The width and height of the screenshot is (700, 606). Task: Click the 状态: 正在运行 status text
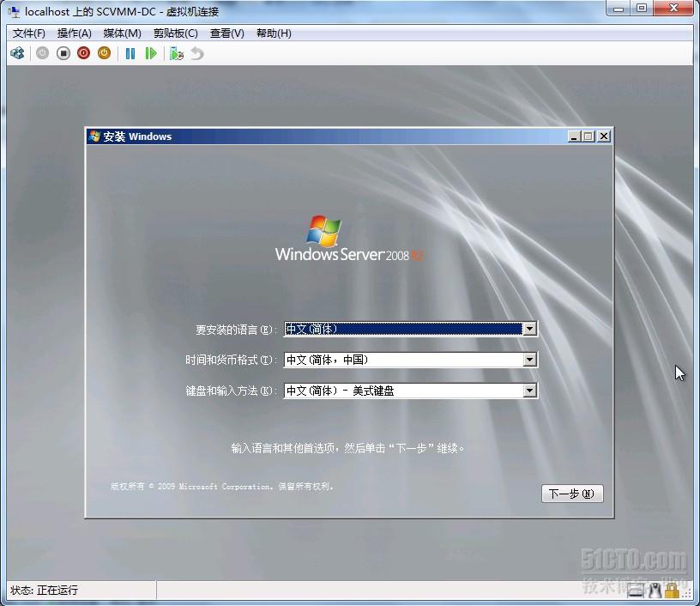(45, 591)
